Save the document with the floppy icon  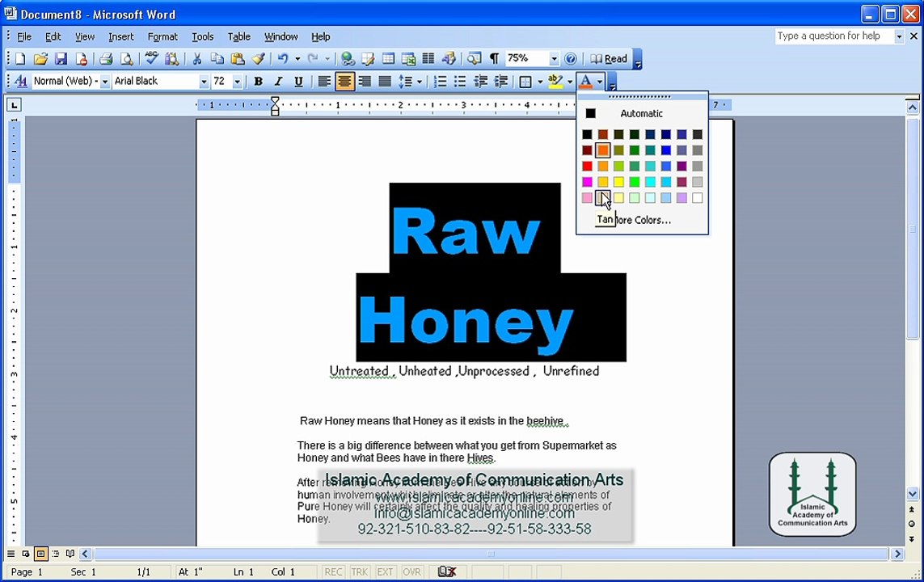[x=61, y=59]
